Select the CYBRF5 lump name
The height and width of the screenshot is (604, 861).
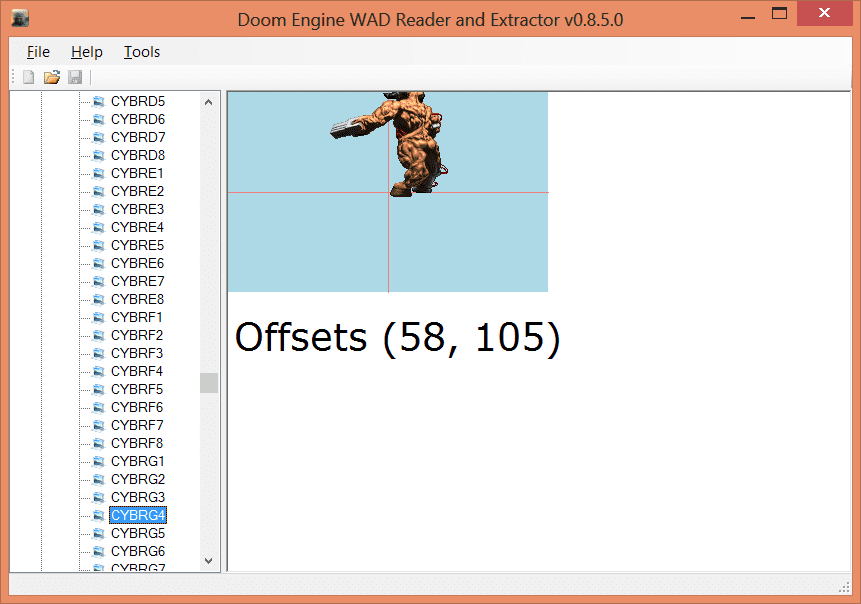[137, 389]
